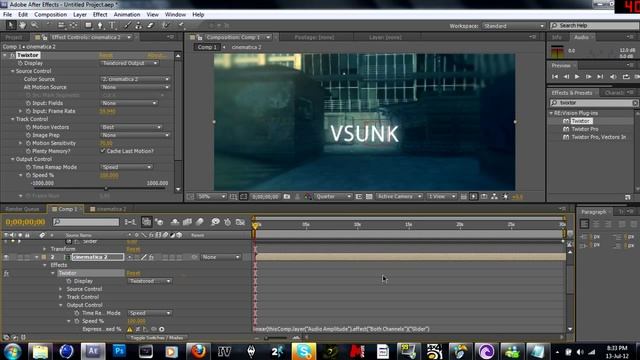
Task: Open the Effect menu
Action: pyautogui.click(x=100, y=15)
